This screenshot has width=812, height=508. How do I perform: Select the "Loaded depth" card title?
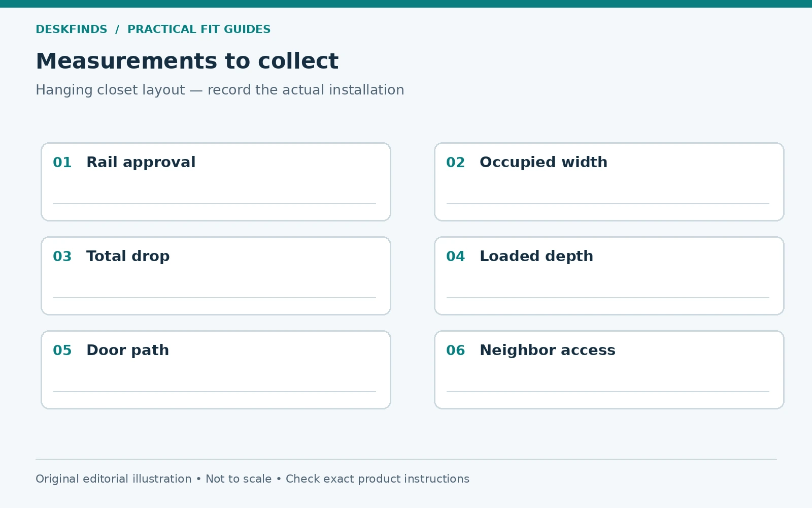click(x=536, y=257)
